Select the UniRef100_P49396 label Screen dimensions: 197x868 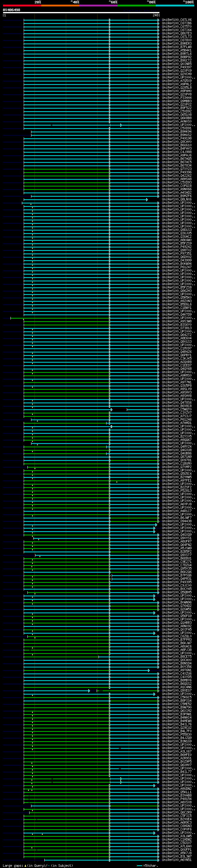(177, 172)
